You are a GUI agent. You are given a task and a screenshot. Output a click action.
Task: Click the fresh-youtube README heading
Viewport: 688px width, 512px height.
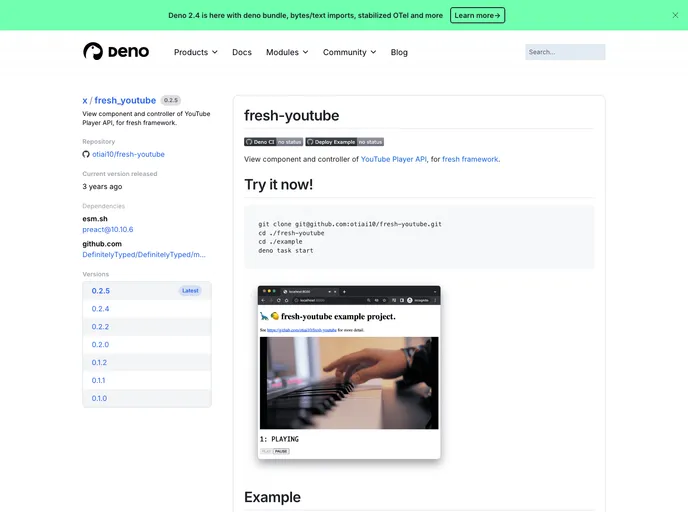coord(291,115)
